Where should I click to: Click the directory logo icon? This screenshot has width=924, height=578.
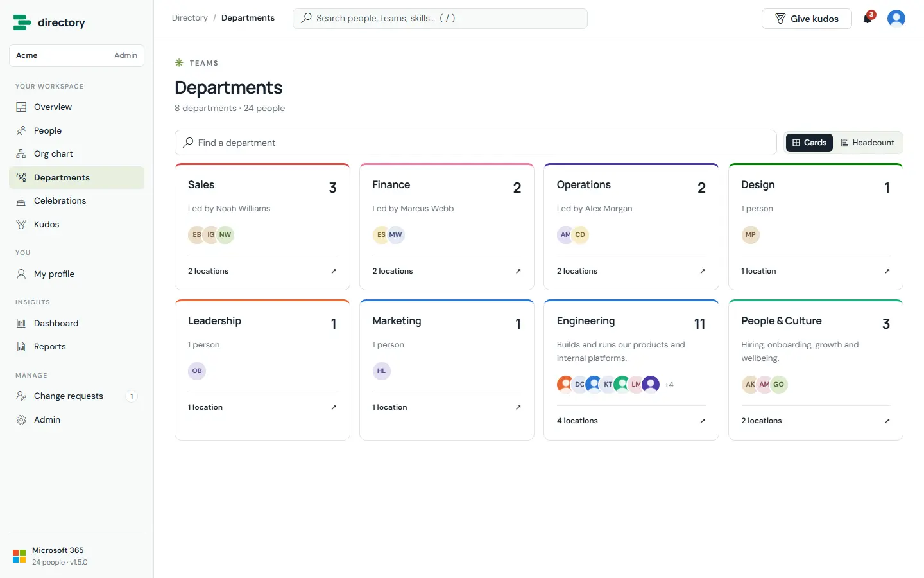pyautogui.click(x=22, y=22)
